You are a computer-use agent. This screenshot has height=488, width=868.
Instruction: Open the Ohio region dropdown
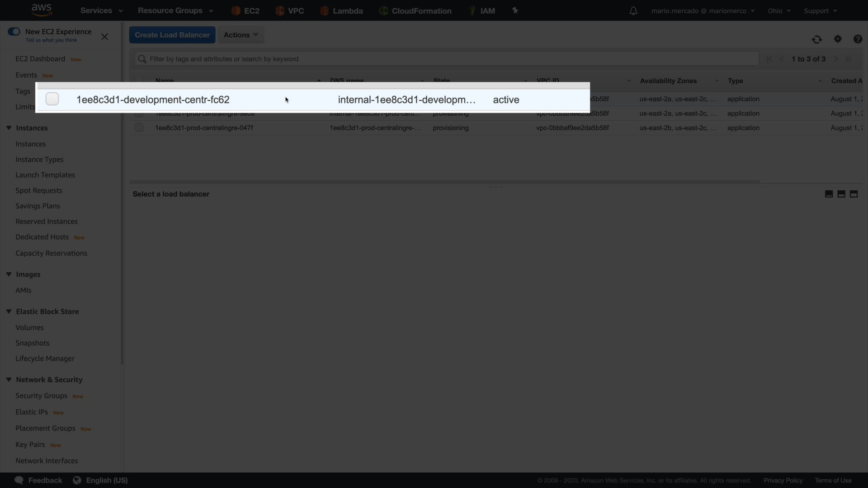(x=778, y=11)
